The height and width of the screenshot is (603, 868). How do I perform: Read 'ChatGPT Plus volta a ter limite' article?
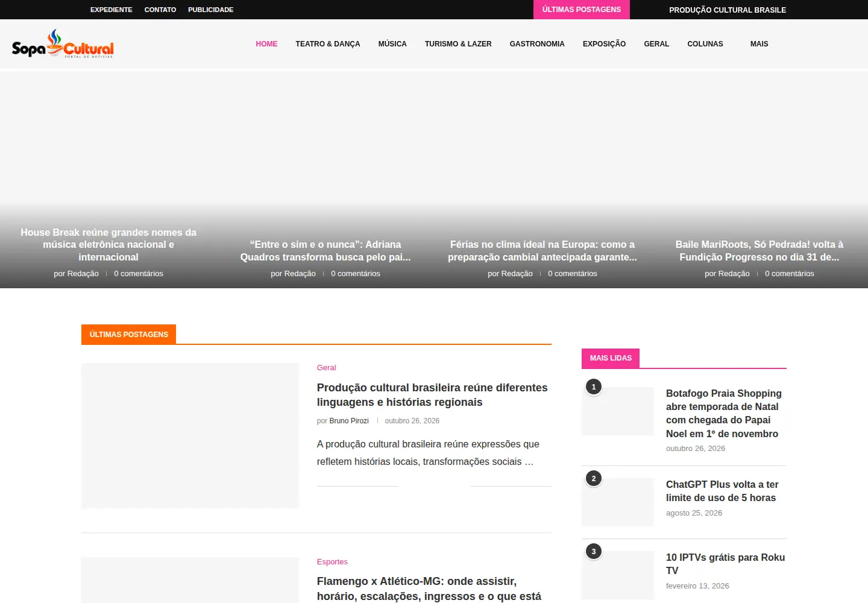(722, 491)
